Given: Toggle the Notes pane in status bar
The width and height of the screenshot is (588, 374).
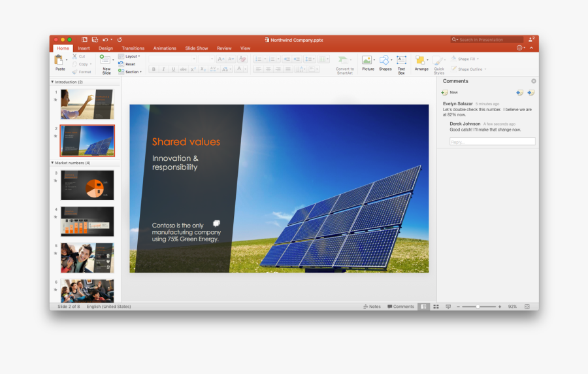Looking at the screenshot, I should (372, 307).
